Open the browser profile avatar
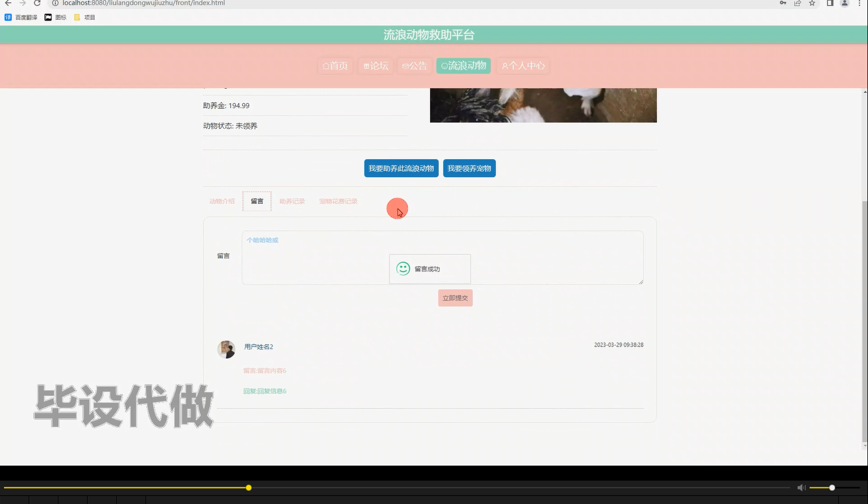Image resolution: width=868 pixels, height=504 pixels. 845,3
